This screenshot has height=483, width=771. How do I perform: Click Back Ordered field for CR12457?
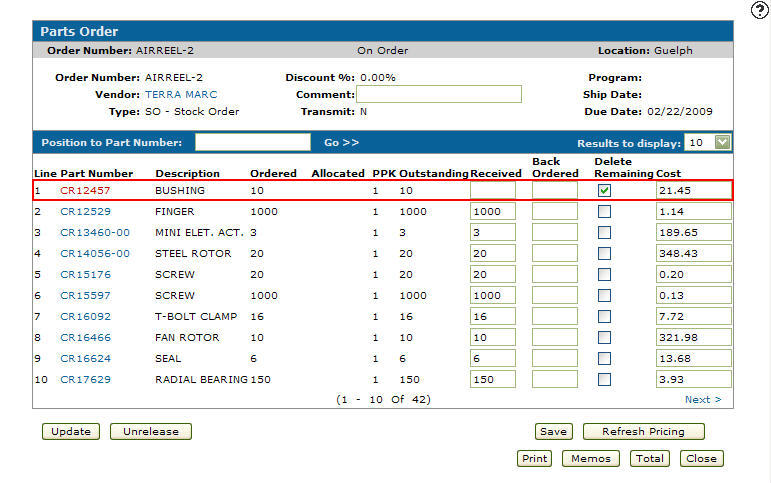[x=555, y=190]
